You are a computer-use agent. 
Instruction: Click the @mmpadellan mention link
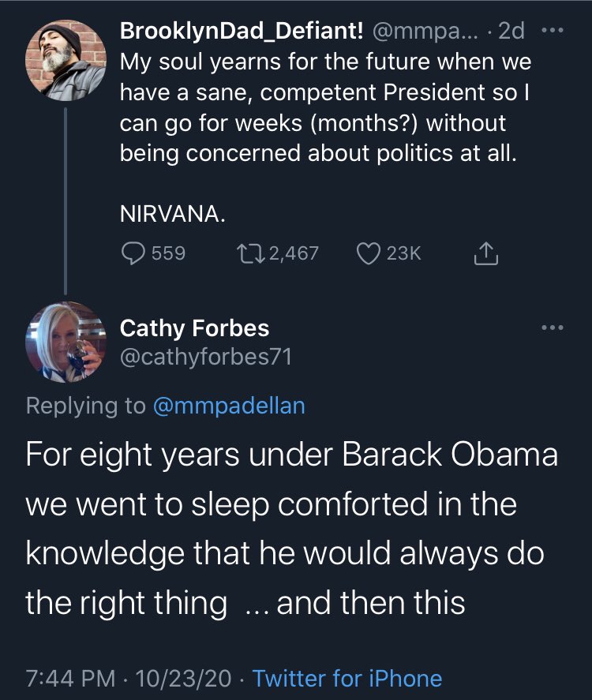228,406
